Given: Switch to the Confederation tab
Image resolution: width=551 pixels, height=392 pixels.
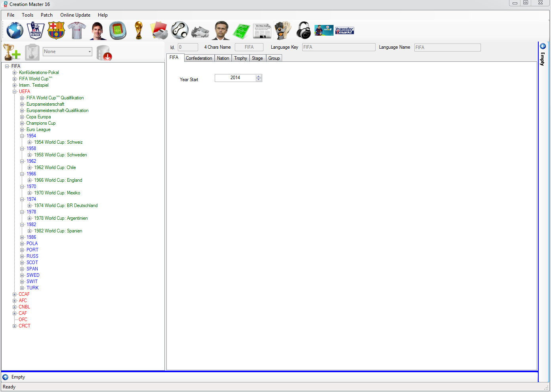Looking at the screenshot, I should click(x=199, y=58).
